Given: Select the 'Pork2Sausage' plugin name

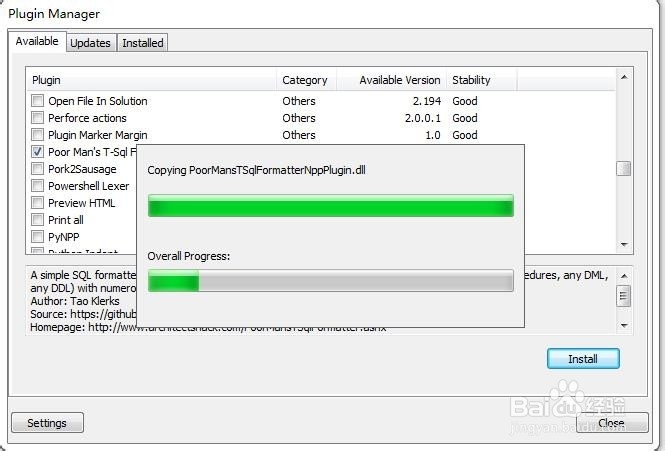Looking at the screenshot, I should (82, 169).
